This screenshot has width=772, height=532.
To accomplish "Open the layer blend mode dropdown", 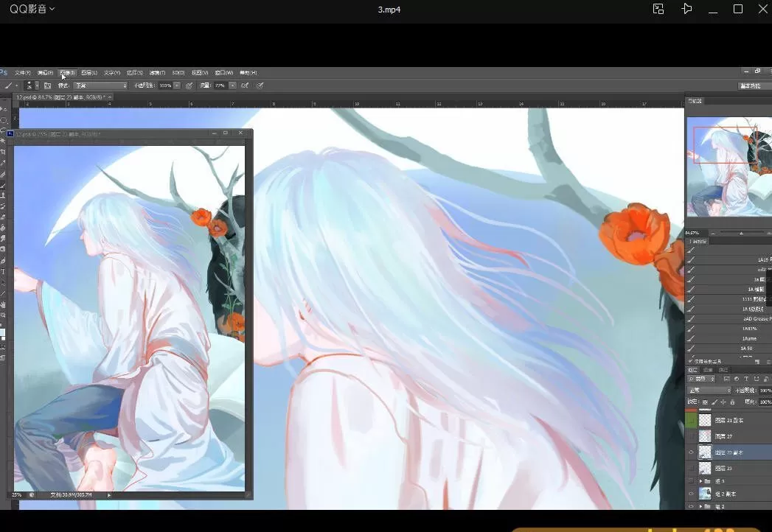I will (709, 390).
